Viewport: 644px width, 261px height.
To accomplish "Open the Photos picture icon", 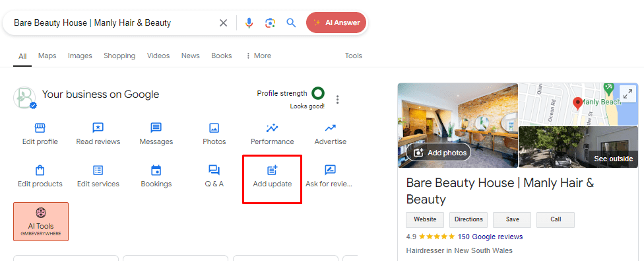I will click(x=214, y=128).
